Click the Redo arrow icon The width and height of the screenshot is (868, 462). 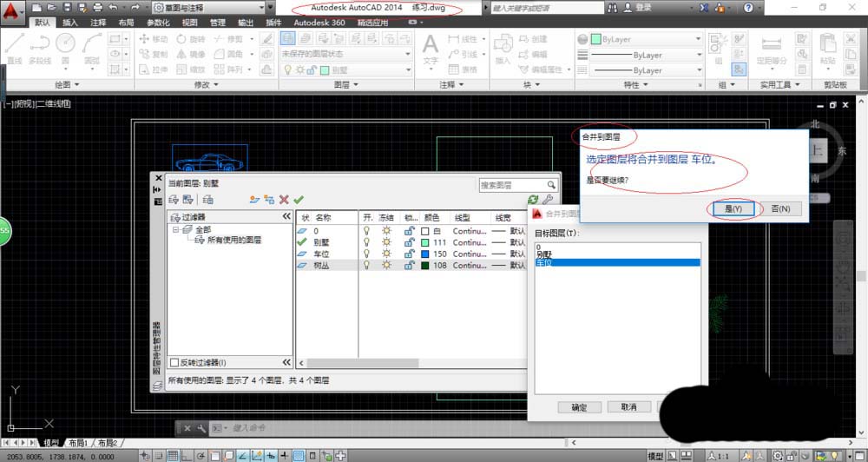[x=135, y=8]
